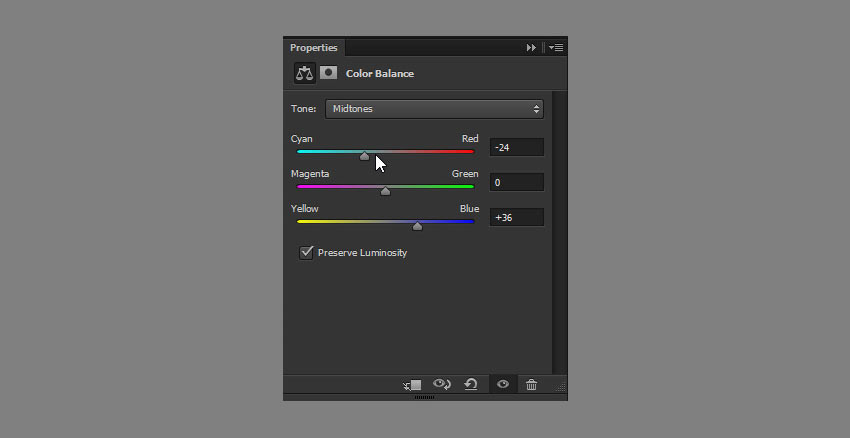This screenshot has height=438, width=850.
Task: Collapse panel using double-arrow icon
Action: (531, 48)
